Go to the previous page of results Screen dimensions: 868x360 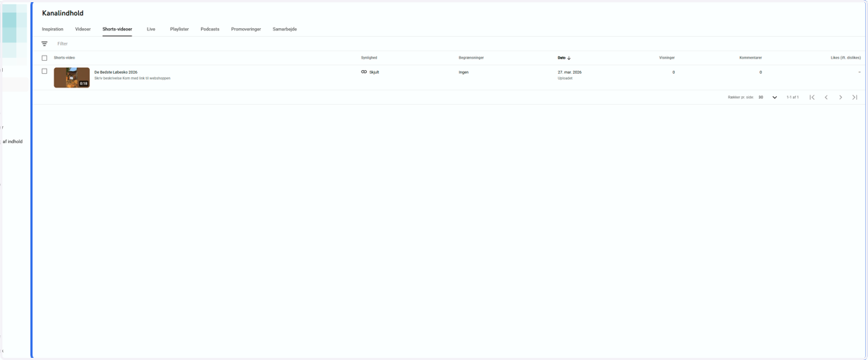826,97
